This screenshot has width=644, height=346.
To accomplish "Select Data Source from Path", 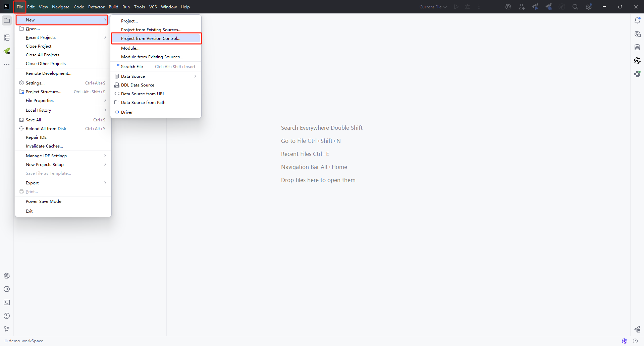I will coord(156,103).
